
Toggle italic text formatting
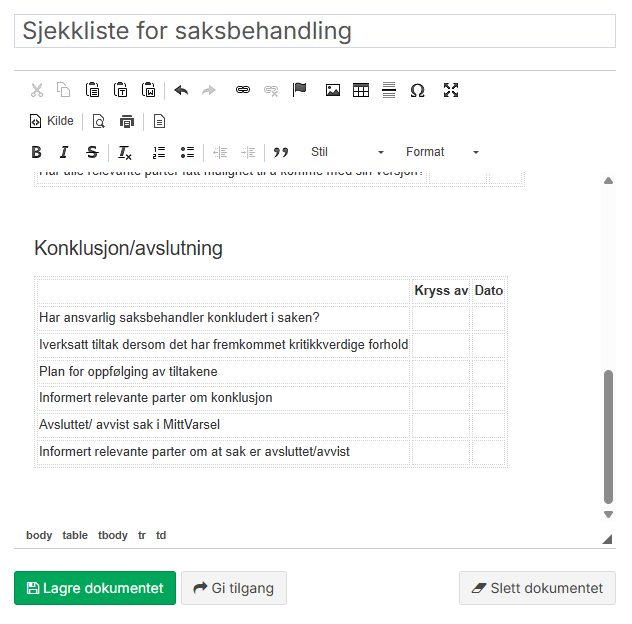coord(64,152)
